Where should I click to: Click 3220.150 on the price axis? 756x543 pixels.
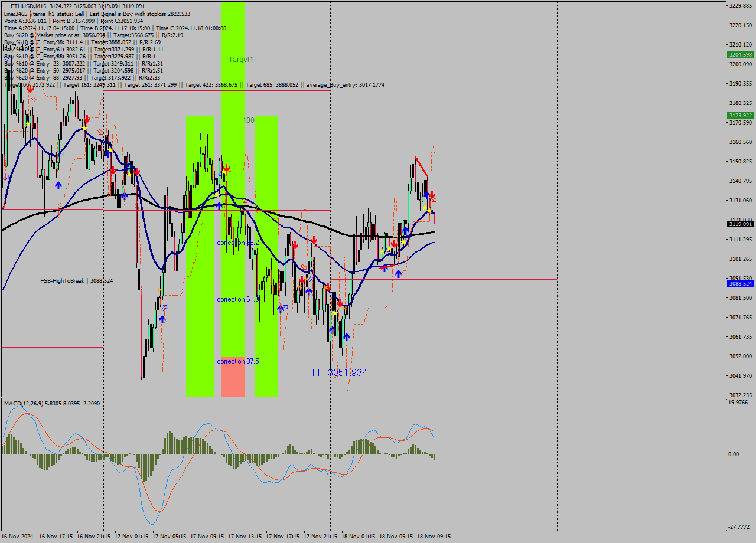point(740,25)
